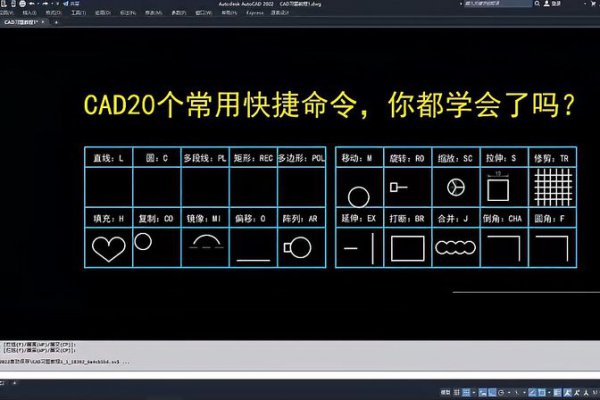Click the annotation auto-scale icon
Screen dimensions: 600x400
pyautogui.click(x=577, y=392)
